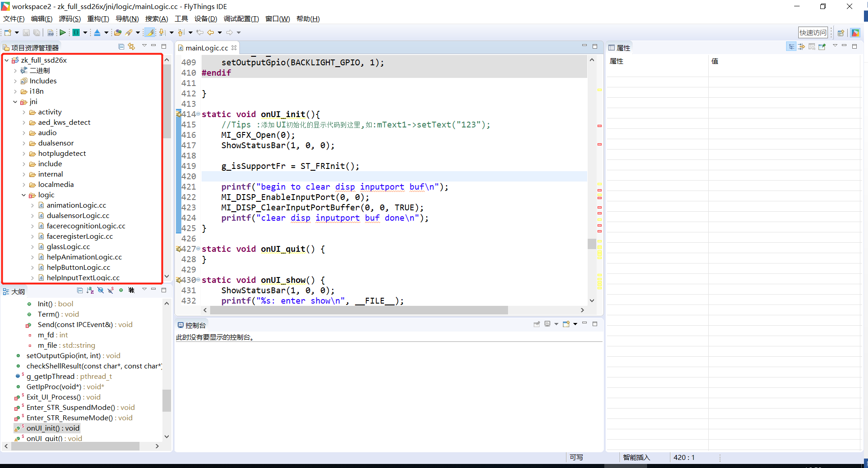Click the Open Console icon
868x468 pixels.
567,324
